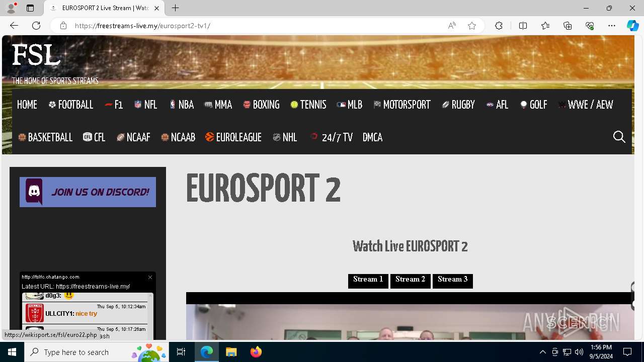Click the taskbar search box
This screenshot has height=362, width=644.
tap(96, 352)
